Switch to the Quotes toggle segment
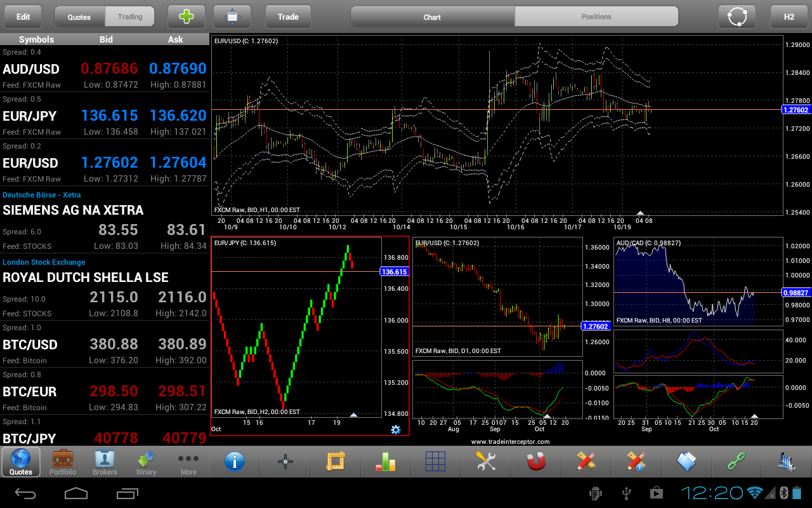 coord(79,17)
